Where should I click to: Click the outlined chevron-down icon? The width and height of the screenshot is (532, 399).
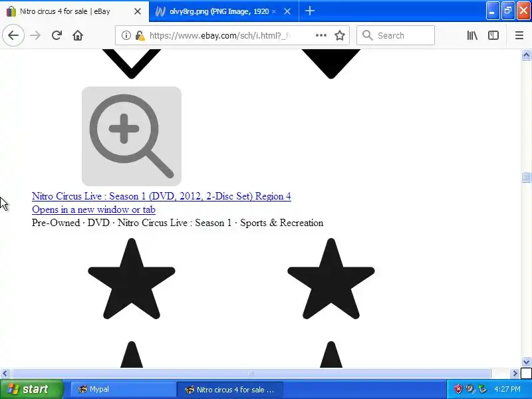coord(132,64)
